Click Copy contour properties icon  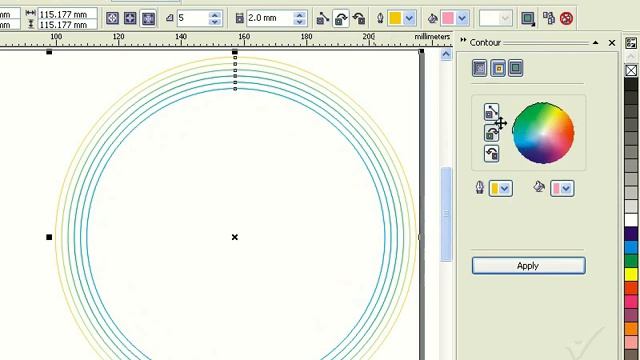(x=549, y=18)
